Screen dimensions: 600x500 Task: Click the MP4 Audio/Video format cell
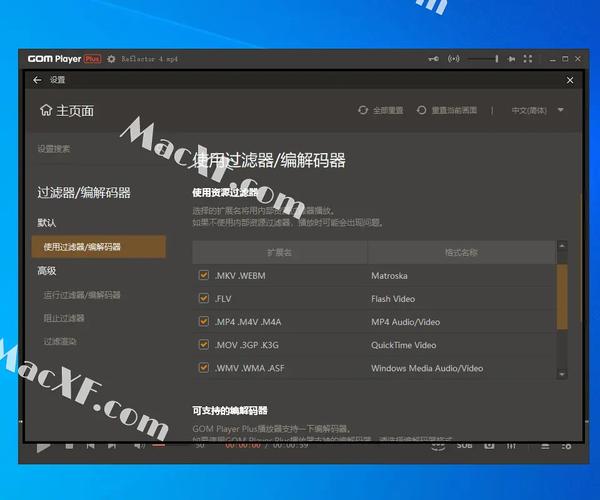(x=405, y=322)
